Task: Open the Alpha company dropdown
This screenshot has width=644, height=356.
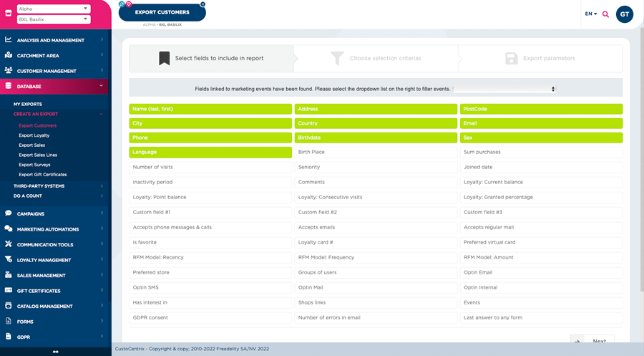Action: tap(54, 9)
